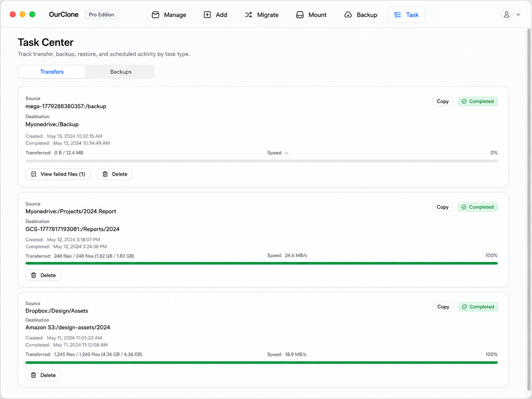Click source path Myonedrive:/Projects/2024 Report
This screenshot has width=532, height=399.
[x=71, y=211]
